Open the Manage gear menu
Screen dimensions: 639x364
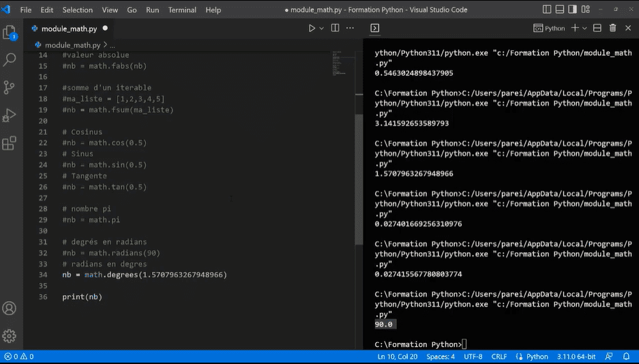click(10, 336)
